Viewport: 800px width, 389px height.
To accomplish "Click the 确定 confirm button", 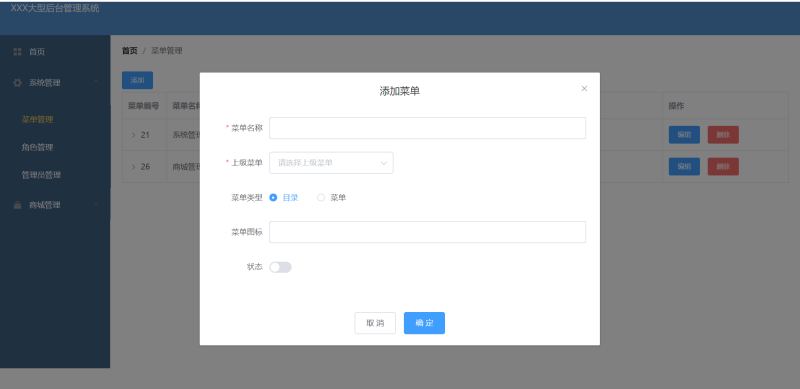I will [424, 323].
